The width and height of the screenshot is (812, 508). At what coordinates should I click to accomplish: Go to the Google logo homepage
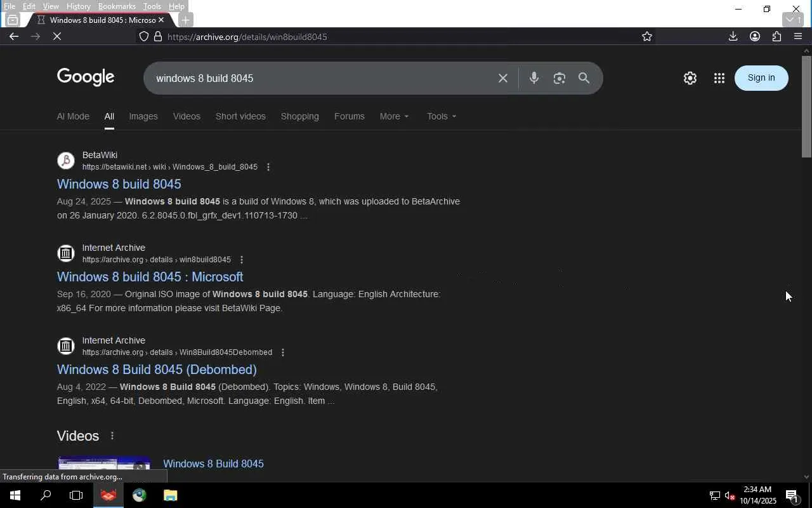click(x=86, y=77)
